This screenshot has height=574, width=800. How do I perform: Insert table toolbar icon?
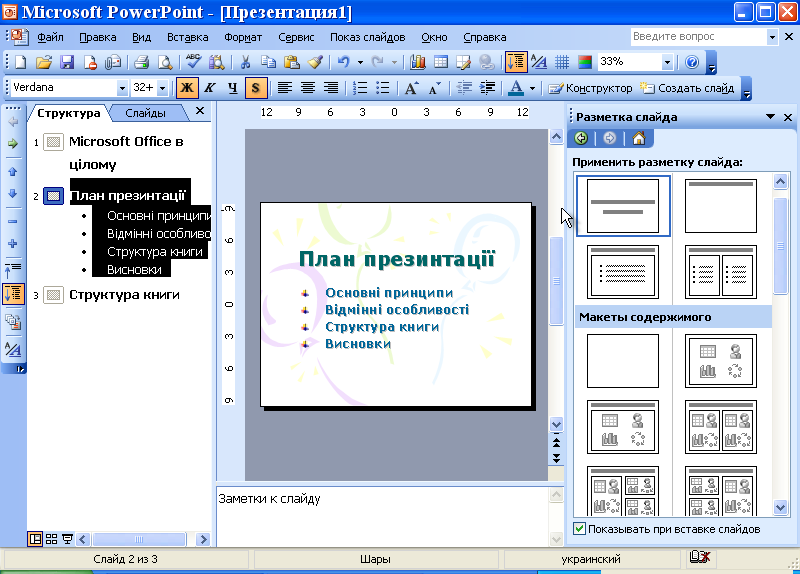point(441,62)
